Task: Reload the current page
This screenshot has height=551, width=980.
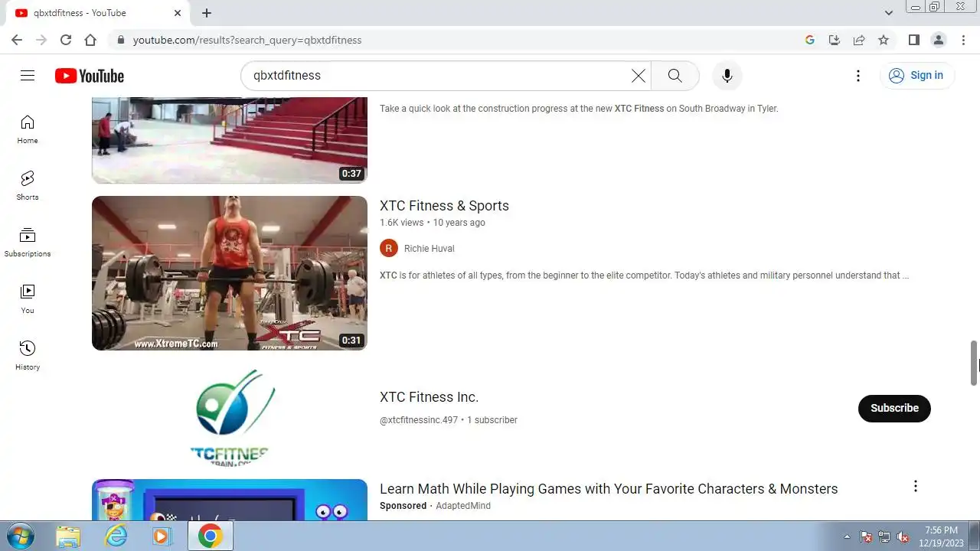Action: click(x=66, y=40)
